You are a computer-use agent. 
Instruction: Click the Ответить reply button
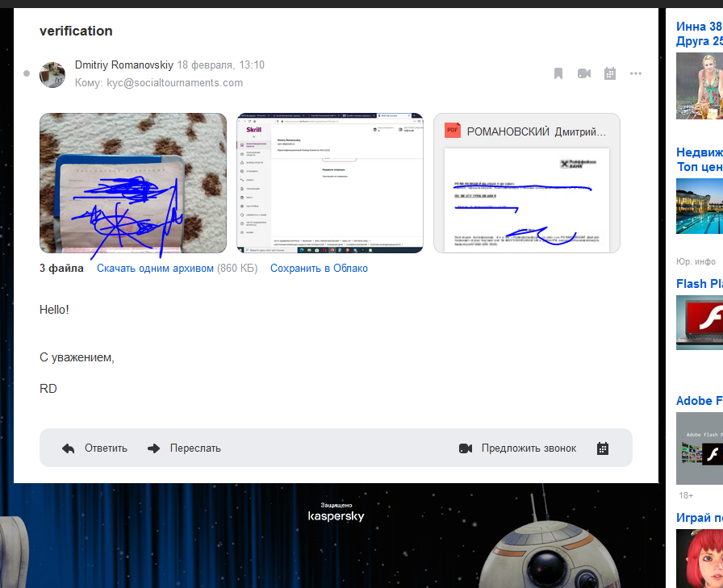point(94,448)
